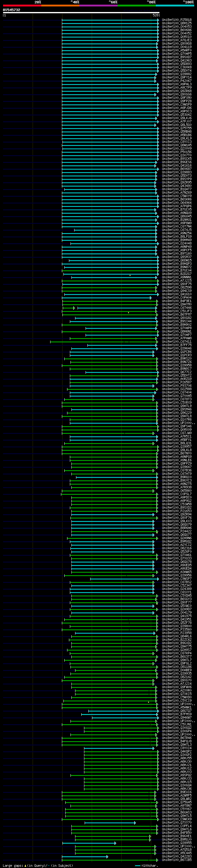Select label UniRef100_C6TB36
The width and height of the screenshot is (197, 868).
pyautogui.click(x=177, y=470)
